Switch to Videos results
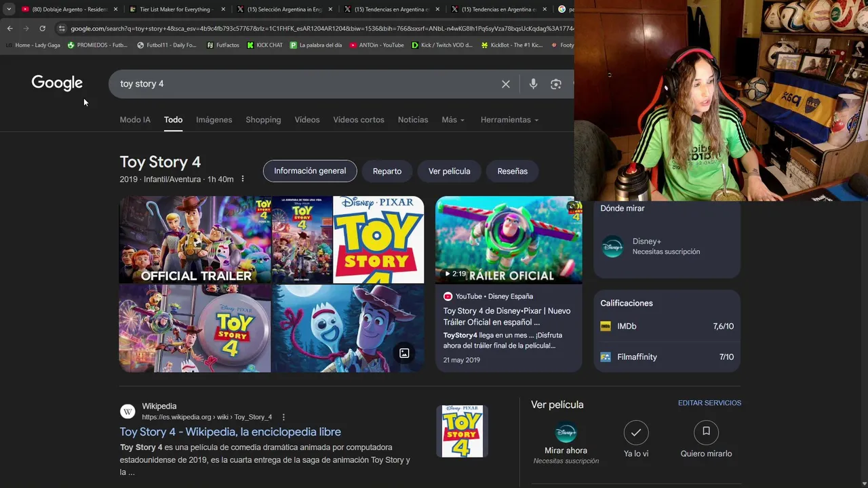The height and width of the screenshot is (488, 868). coord(307,120)
